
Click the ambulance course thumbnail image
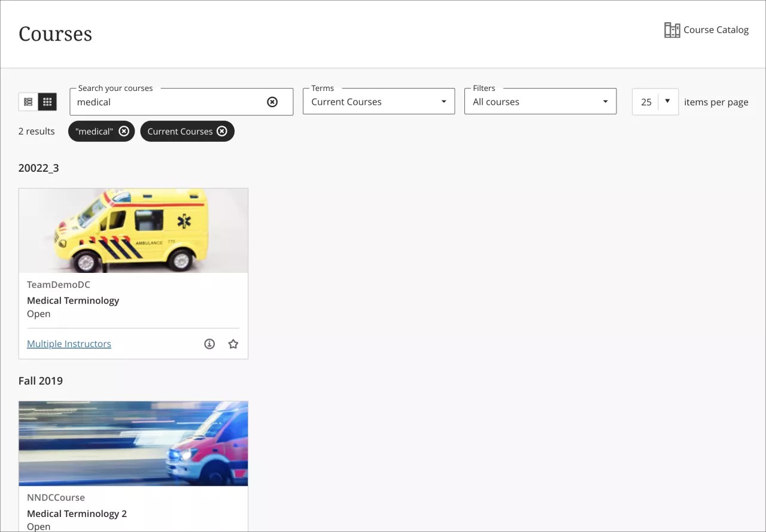(133, 230)
